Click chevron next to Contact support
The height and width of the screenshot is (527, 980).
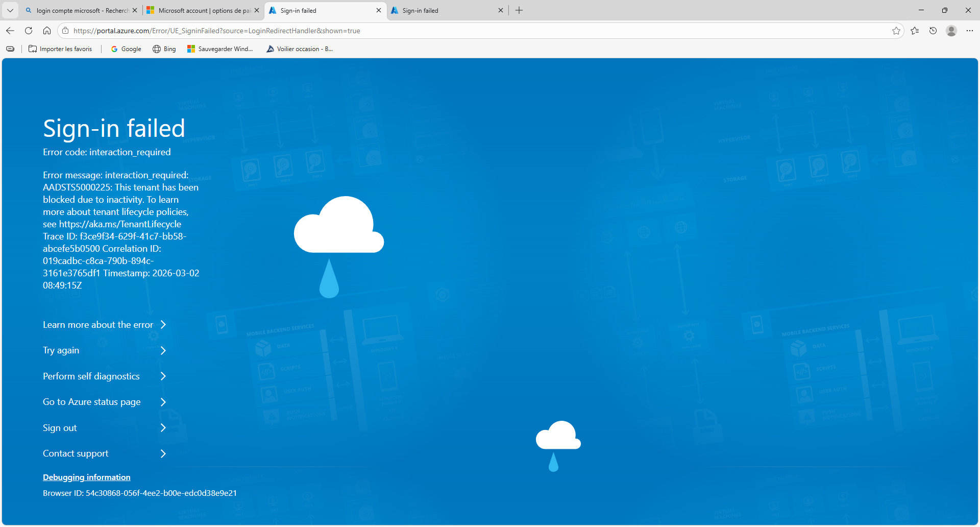point(163,453)
